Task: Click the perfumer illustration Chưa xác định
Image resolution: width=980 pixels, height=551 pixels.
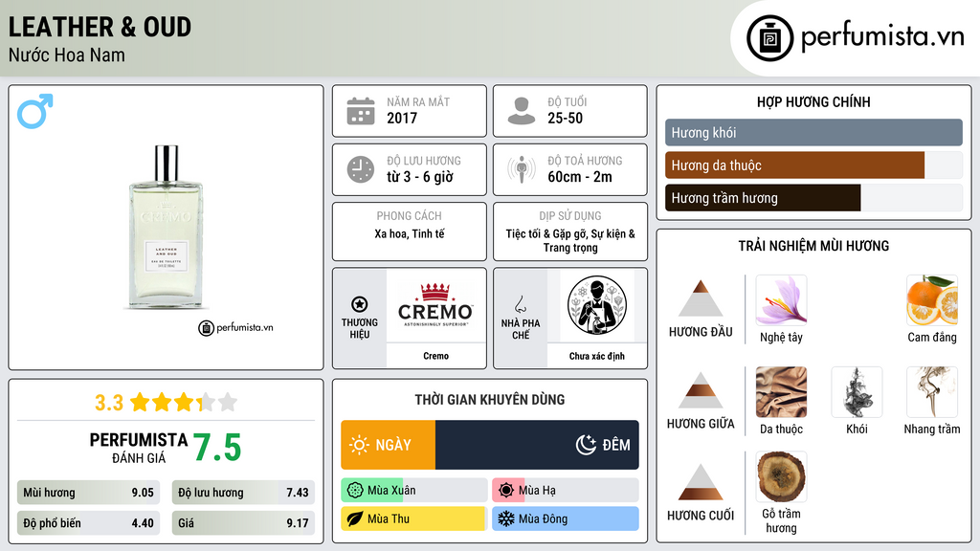Action: click(x=597, y=305)
